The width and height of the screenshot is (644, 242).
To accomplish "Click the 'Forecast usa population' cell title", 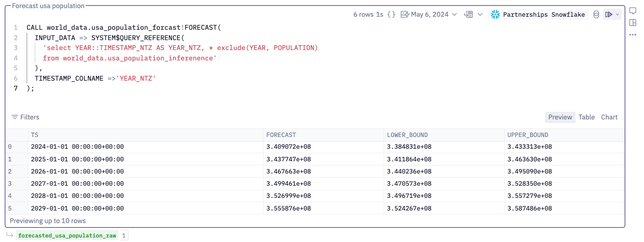I will click(x=48, y=6).
